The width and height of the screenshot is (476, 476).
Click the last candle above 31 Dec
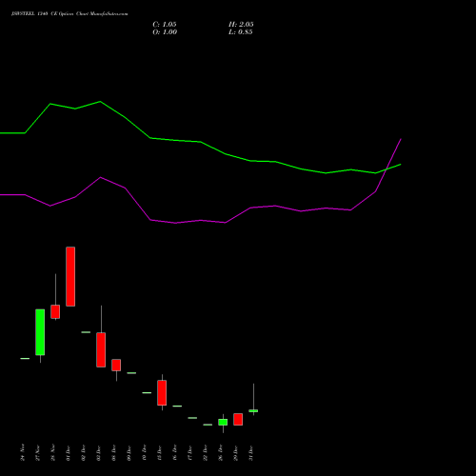pyautogui.click(x=253, y=410)
